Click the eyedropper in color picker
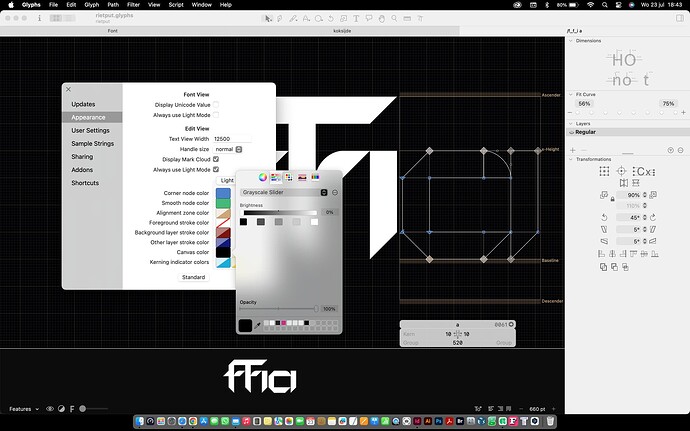 pyautogui.click(x=259, y=324)
